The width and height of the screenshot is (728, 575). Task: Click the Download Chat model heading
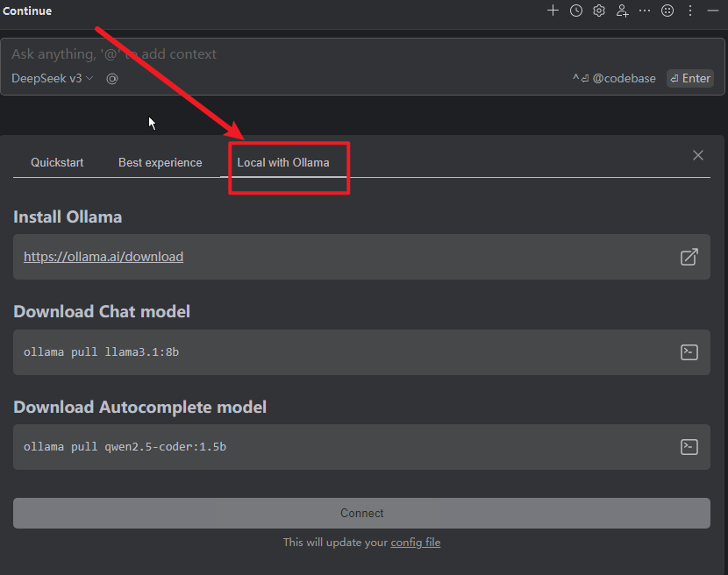click(102, 311)
